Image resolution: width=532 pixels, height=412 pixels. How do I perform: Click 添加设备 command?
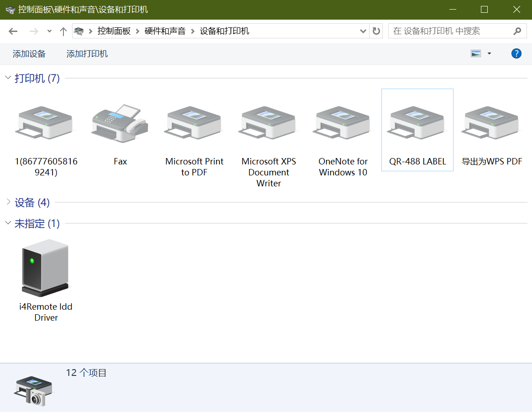point(29,53)
